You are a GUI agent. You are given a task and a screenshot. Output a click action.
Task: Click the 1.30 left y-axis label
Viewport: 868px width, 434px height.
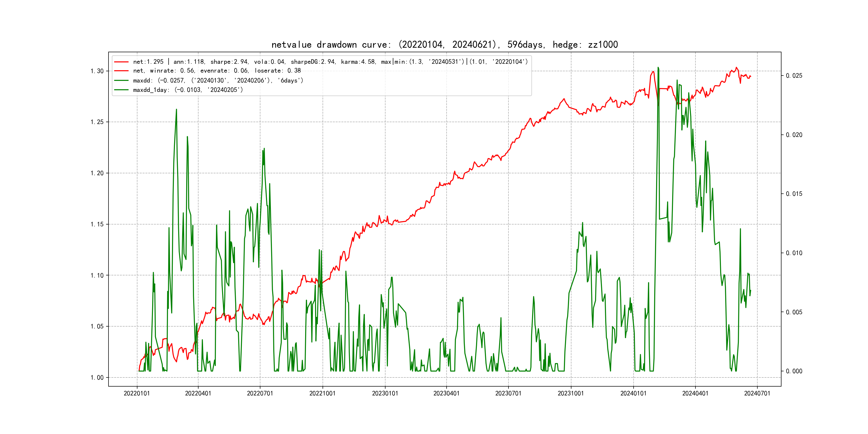pyautogui.click(x=97, y=71)
